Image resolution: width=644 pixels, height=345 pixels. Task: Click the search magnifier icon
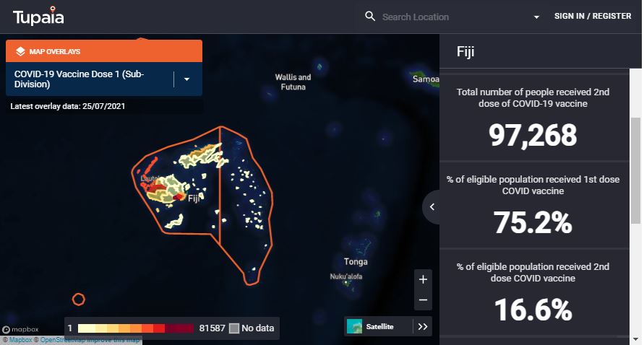click(370, 17)
